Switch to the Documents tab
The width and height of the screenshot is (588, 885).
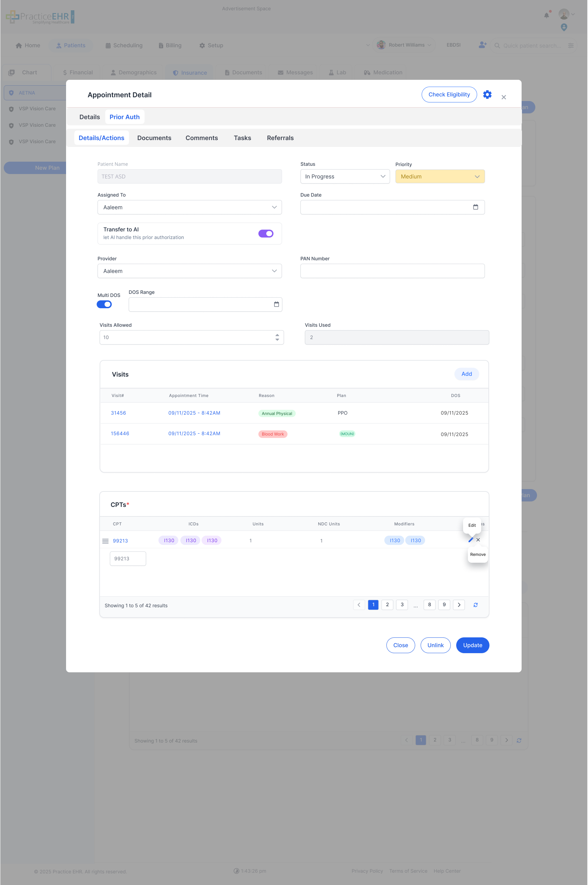[154, 138]
